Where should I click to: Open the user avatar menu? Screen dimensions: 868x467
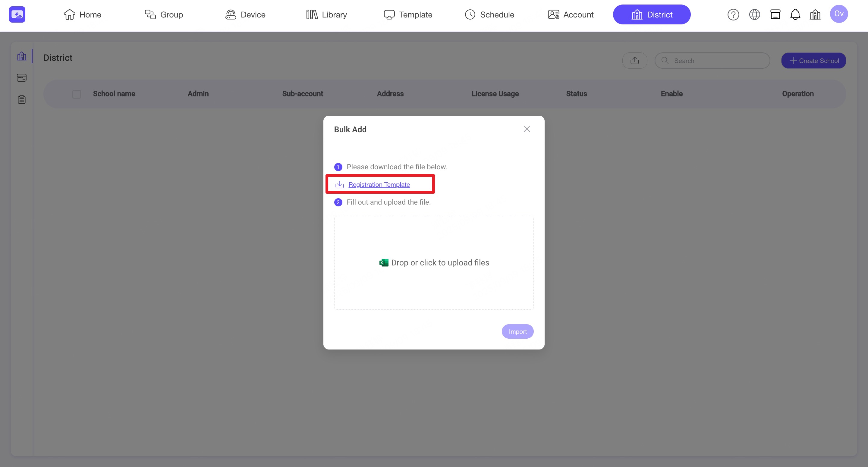click(838, 14)
